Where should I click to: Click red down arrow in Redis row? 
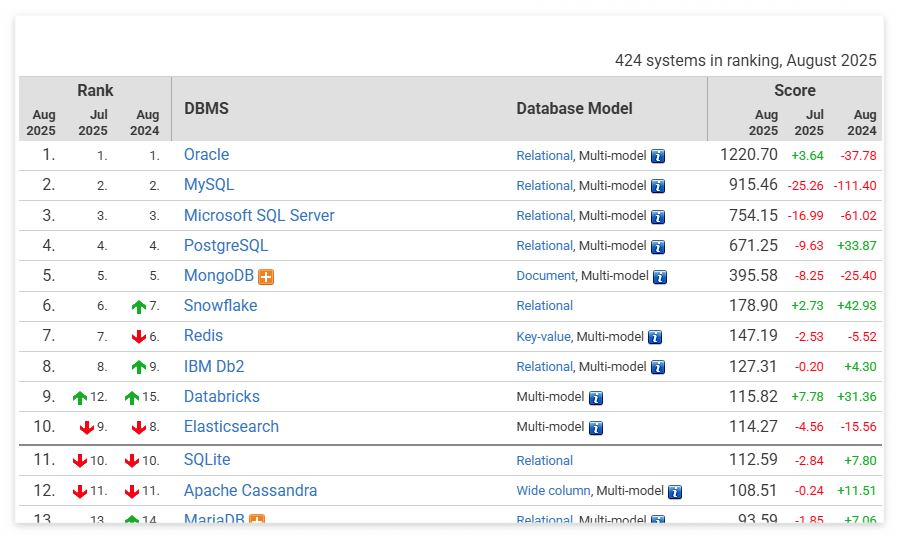139,337
